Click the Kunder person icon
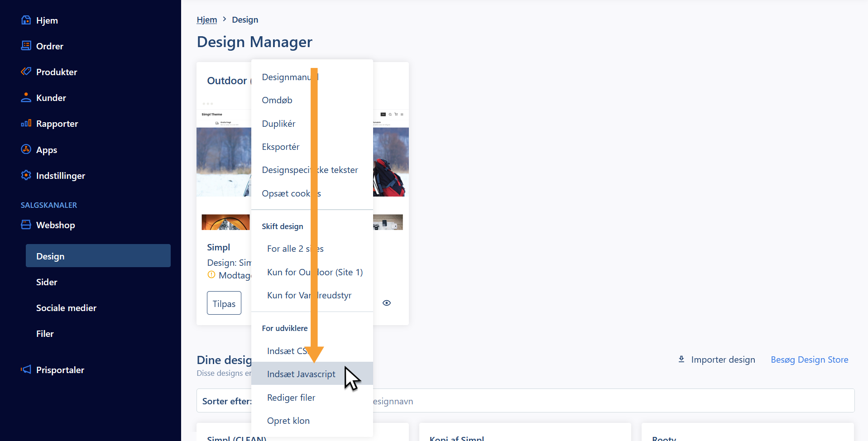The width and height of the screenshot is (868, 441). click(26, 97)
